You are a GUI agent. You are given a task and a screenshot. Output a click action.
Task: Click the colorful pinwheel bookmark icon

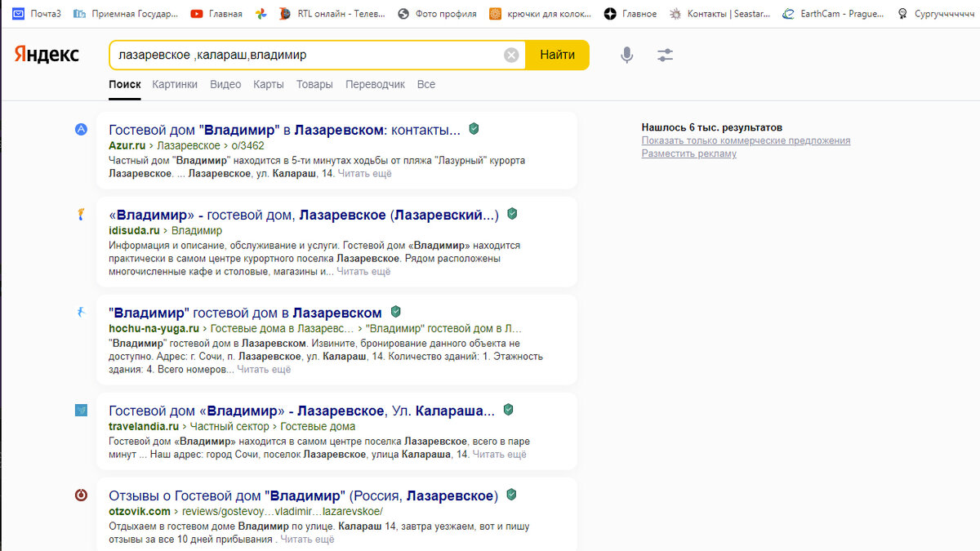click(261, 14)
